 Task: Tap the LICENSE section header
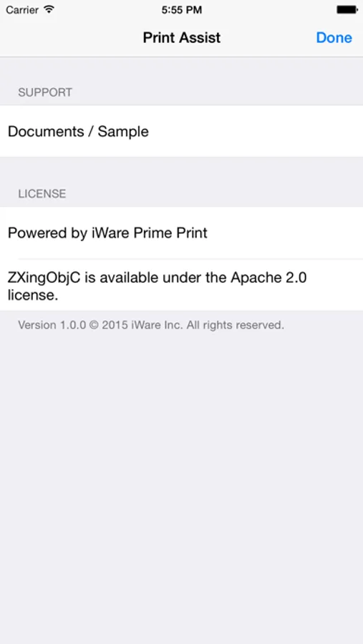click(42, 194)
